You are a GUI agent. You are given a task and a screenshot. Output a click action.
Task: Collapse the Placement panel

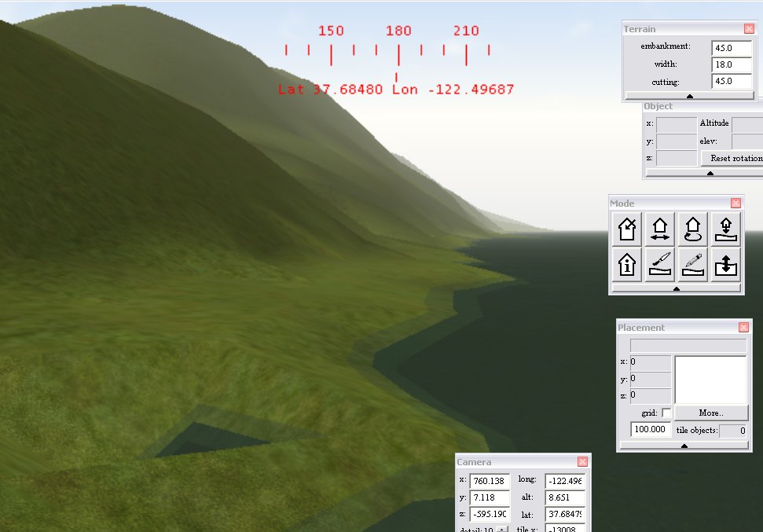point(683,446)
